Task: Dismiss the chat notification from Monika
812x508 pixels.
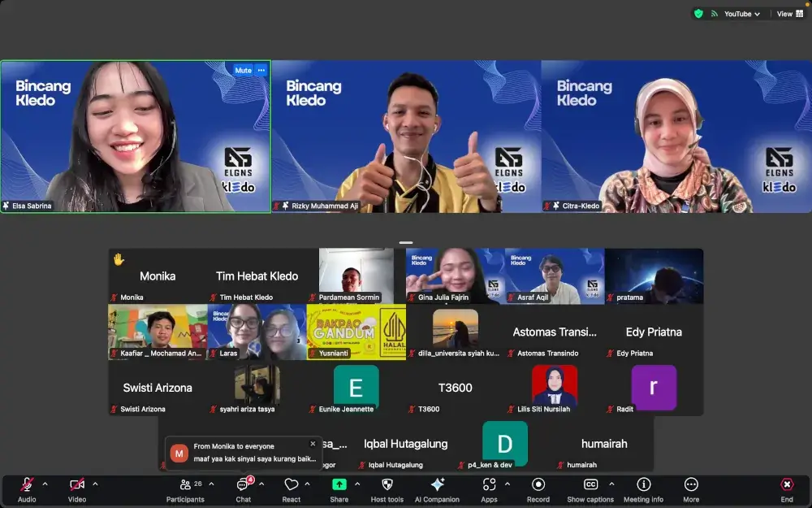Action: (x=313, y=444)
